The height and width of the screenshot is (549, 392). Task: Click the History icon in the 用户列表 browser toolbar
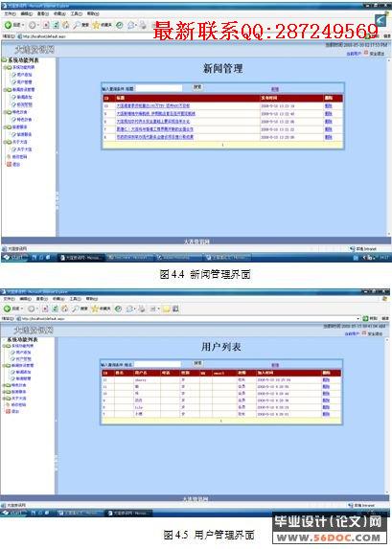tap(119, 309)
